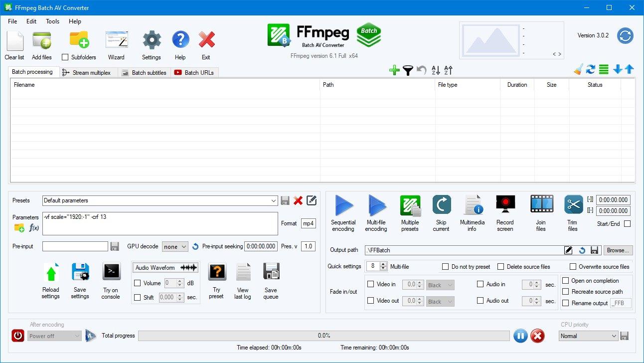Click green plus add item icon

394,70
